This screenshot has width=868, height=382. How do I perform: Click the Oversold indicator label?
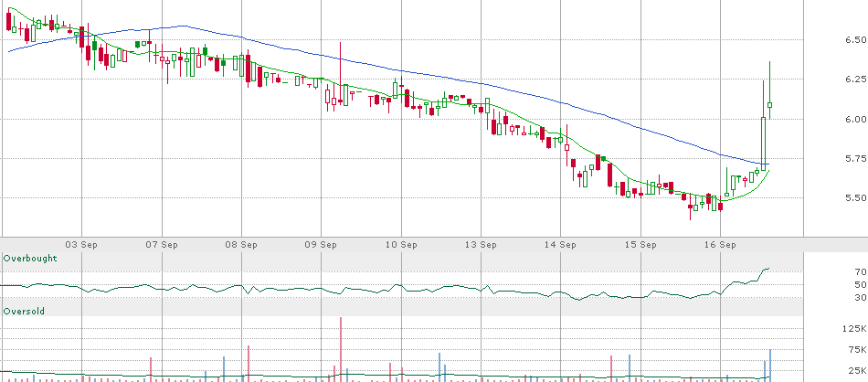click(24, 312)
